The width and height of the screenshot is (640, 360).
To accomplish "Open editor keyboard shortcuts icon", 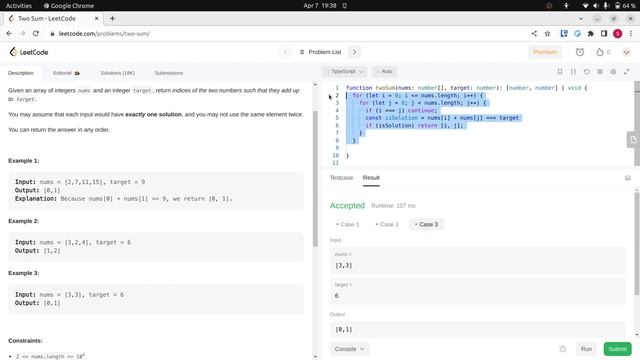I will pyautogui.click(x=600, y=71).
